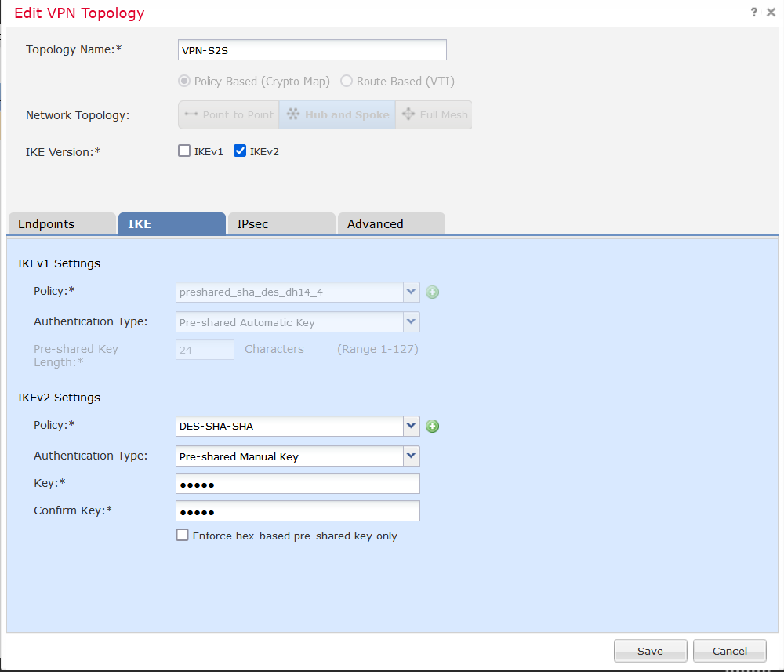The height and width of the screenshot is (672, 784).
Task: Uncheck the IKEv2 checkbox
Action: (240, 152)
